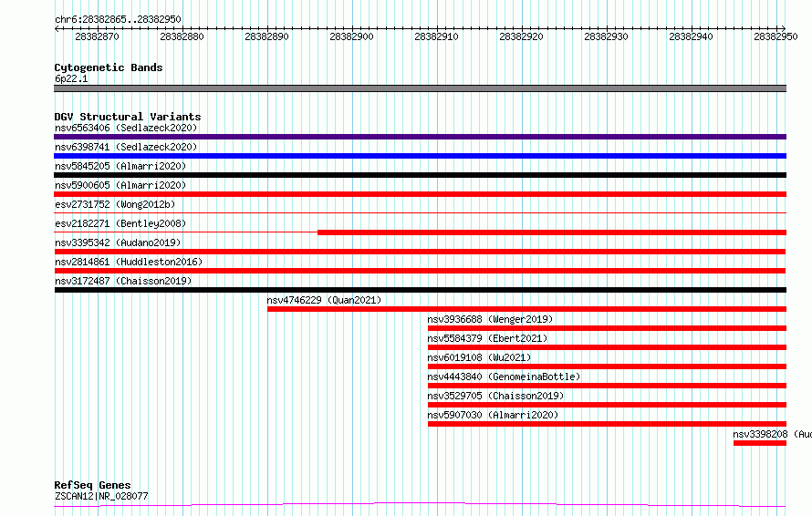Select the blue nsv6398741 variant bar
This screenshot has height=516, width=812.
click(420, 156)
